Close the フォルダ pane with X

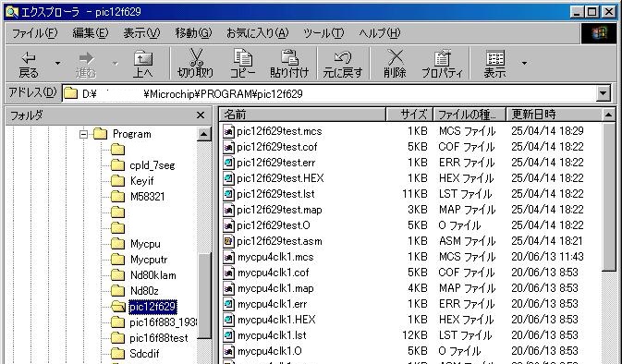[x=201, y=115]
